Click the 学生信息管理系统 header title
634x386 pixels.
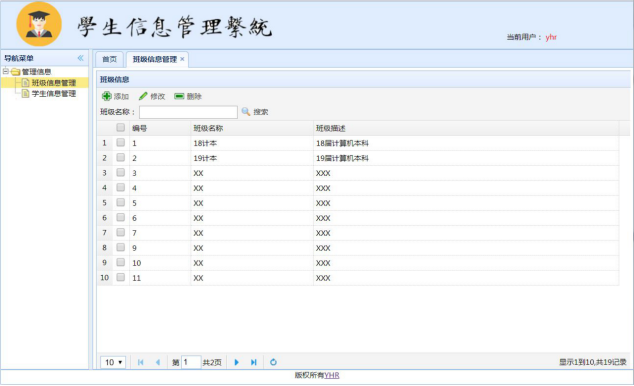pos(175,27)
